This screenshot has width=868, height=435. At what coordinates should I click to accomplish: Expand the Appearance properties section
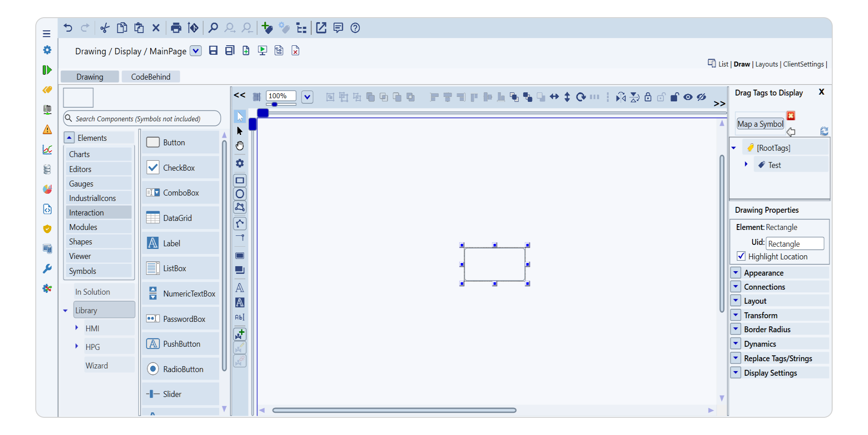pos(736,272)
